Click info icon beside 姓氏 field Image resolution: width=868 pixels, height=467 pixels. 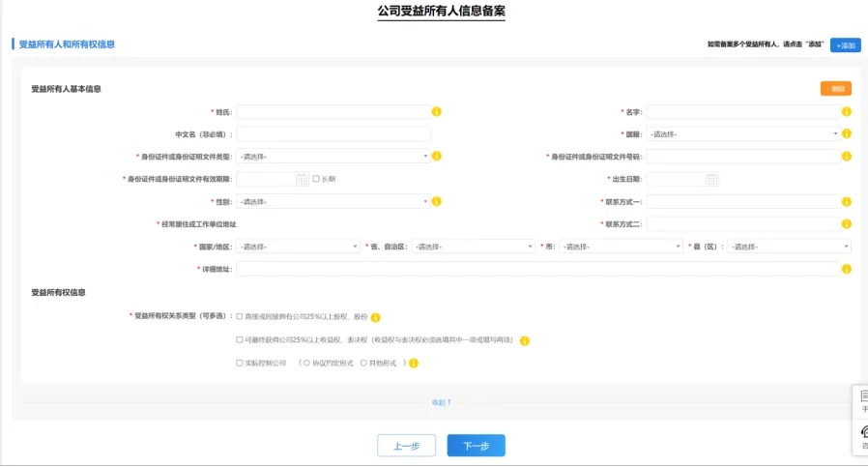[x=437, y=112]
